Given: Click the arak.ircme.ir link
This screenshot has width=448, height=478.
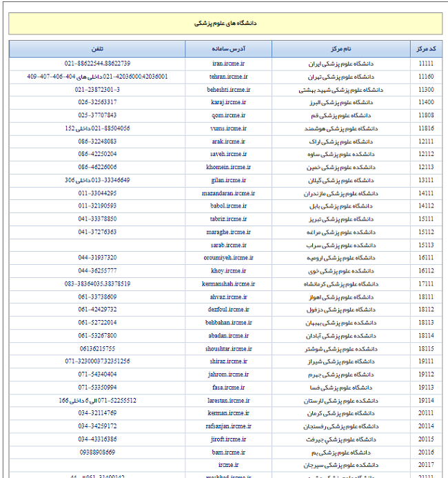Looking at the screenshot, I should pyautogui.click(x=228, y=141).
